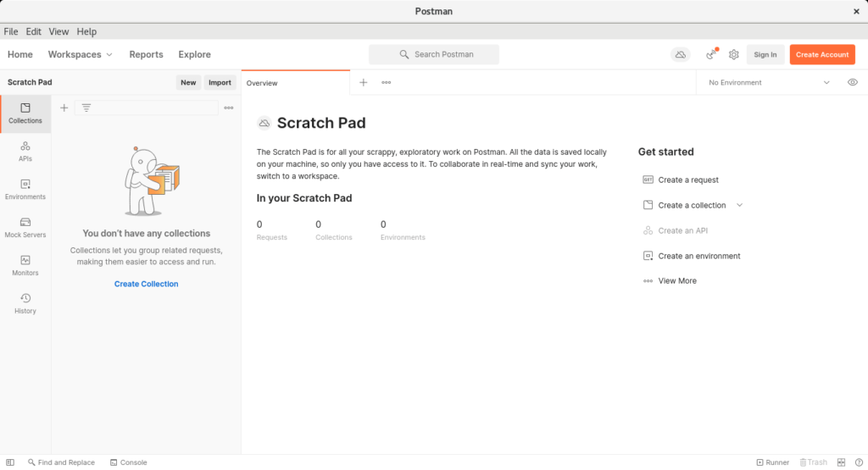The width and height of the screenshot is (868, 470).
Task: Open tab options ellipsis next to Overview
Action: point(387,82)
